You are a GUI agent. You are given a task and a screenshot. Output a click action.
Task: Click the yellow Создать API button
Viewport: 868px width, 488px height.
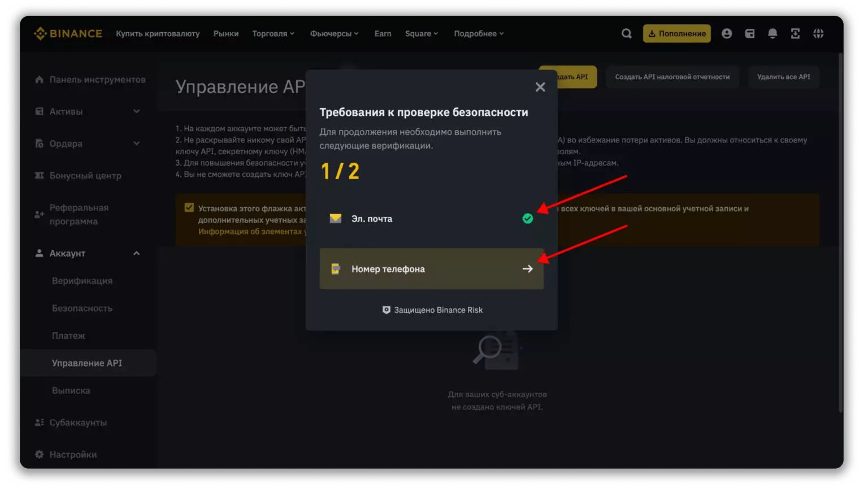568,77
